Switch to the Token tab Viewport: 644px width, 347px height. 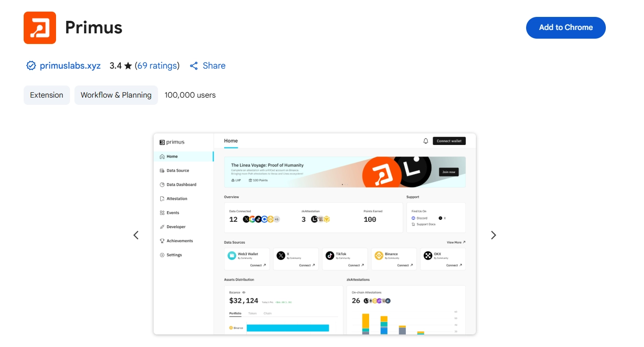point(252,313)
